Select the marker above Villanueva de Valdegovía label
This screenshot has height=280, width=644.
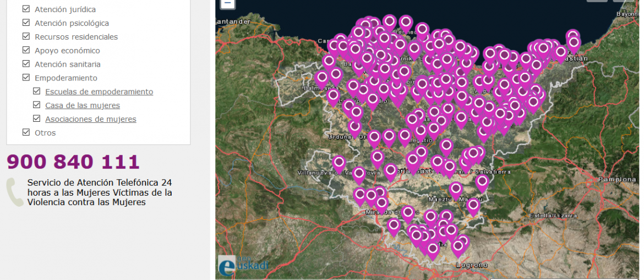[x=339, y=164]
